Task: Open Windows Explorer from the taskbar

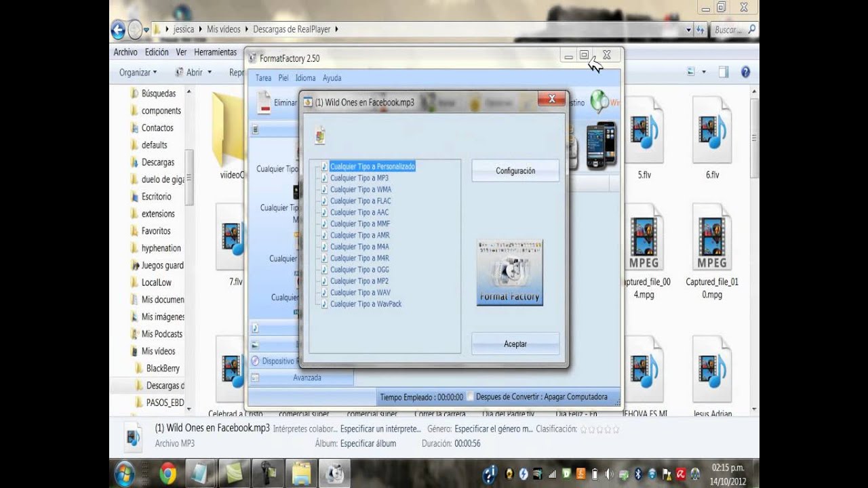Action: tap(300, 473)
